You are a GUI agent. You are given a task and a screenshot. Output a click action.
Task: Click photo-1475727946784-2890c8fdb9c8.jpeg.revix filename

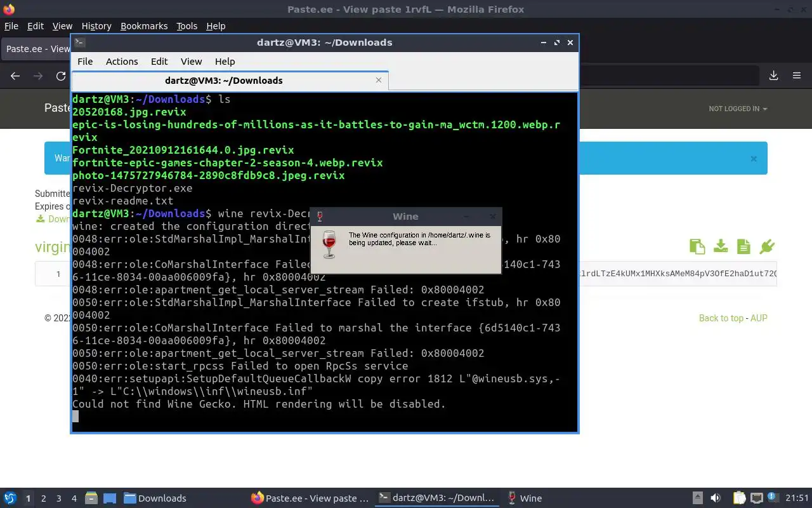point(208,175)
